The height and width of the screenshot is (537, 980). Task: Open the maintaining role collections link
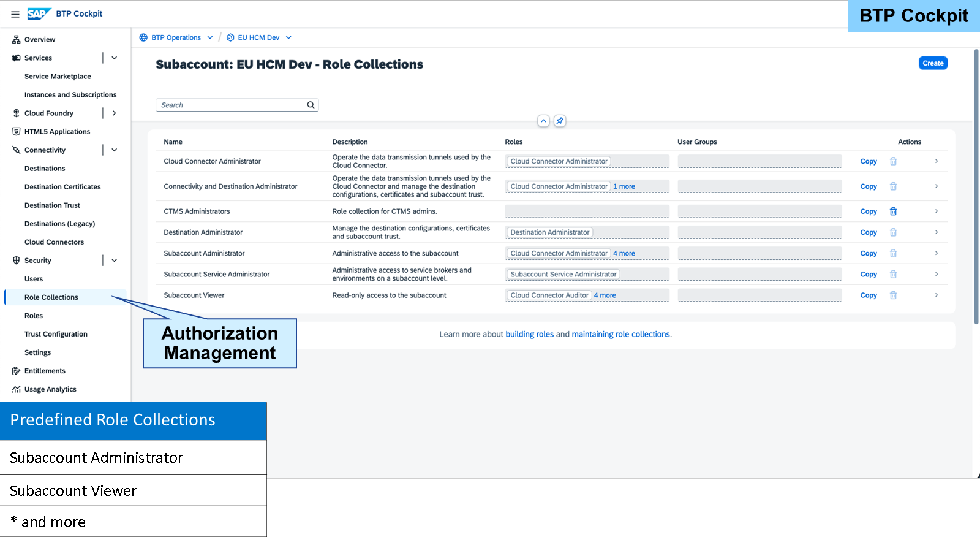(620, 334)
